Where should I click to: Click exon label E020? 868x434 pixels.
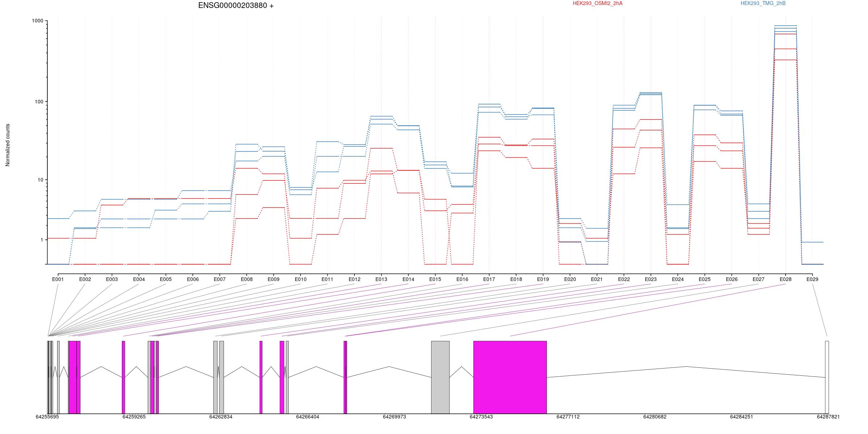570,279
